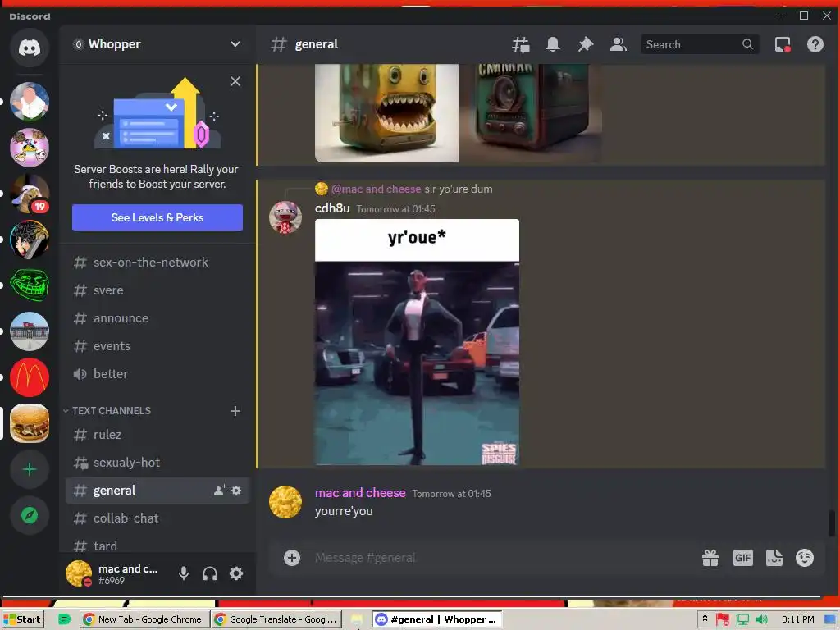Click cdh8u's avatar in chat
Viewport: 840px width, 630px height.
click(285, 217)
